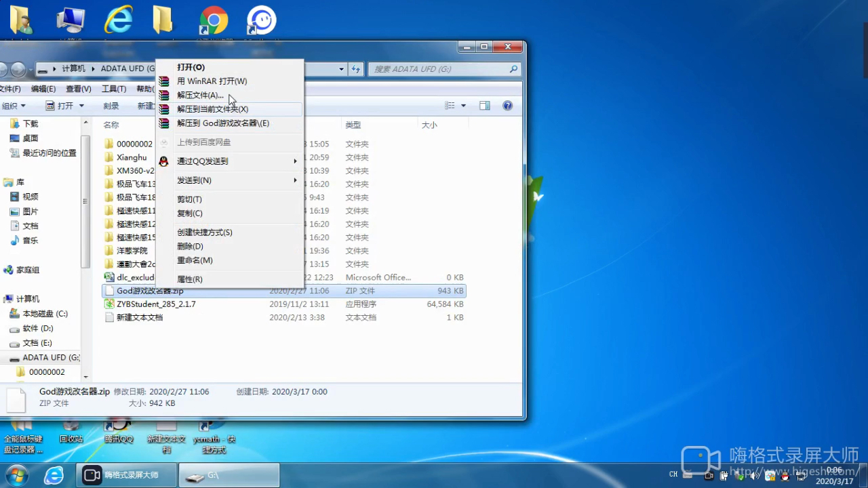Screen dimensions: 868x488
Task: Launch Internet Explorer from the taskbar
Action: [x=54, y=474]
